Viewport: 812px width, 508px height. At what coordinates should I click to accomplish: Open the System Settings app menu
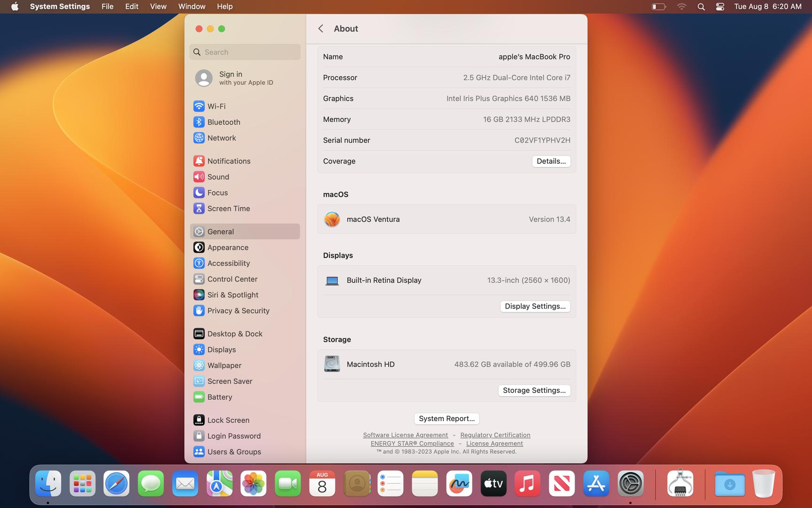point(60,7)
